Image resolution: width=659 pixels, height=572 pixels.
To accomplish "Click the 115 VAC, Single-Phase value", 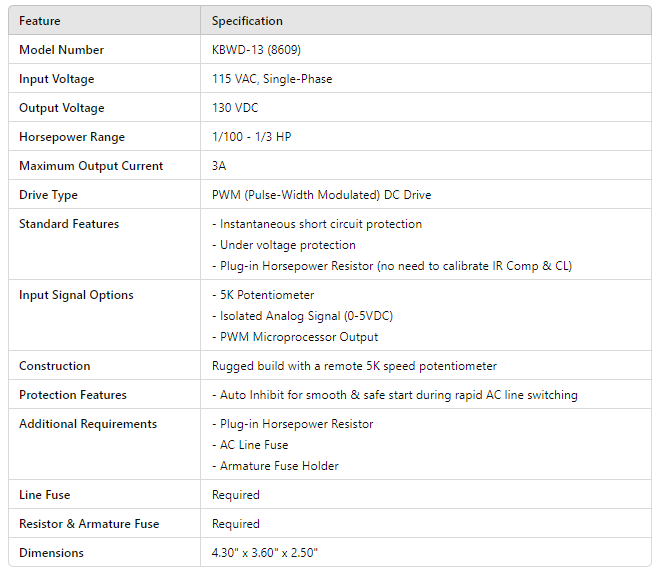I will pyautogui.click(x=272, y=79).
